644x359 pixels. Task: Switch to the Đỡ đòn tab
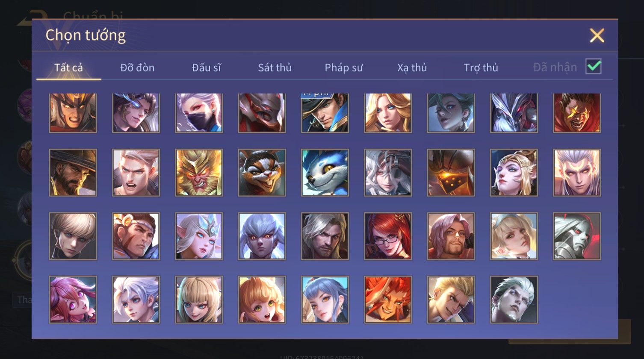click(x=137, y=68)
